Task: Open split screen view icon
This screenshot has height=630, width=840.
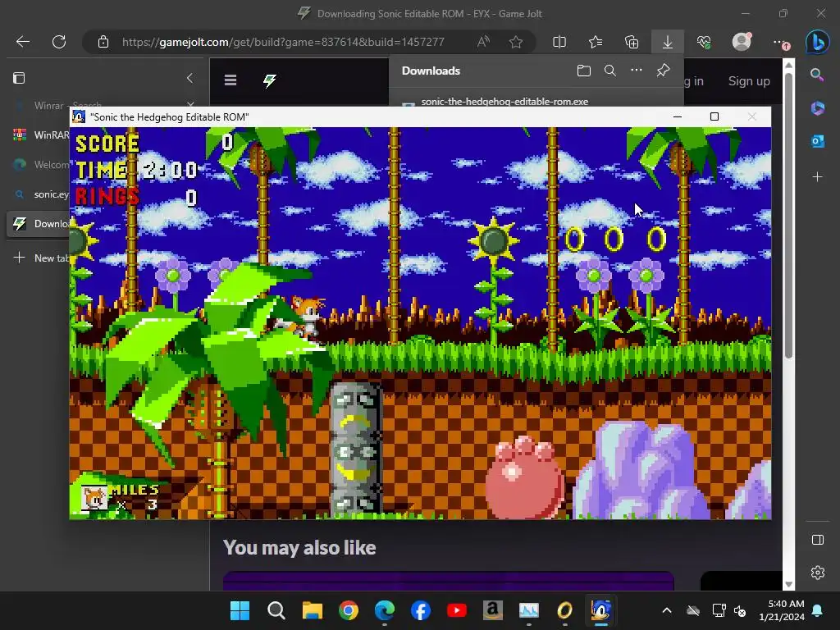Action: 559,42
